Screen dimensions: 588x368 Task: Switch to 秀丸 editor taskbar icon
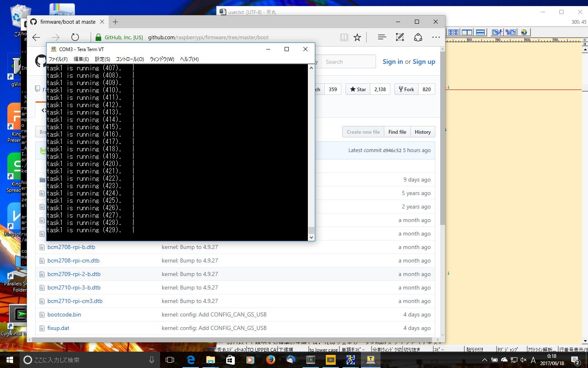351,360
